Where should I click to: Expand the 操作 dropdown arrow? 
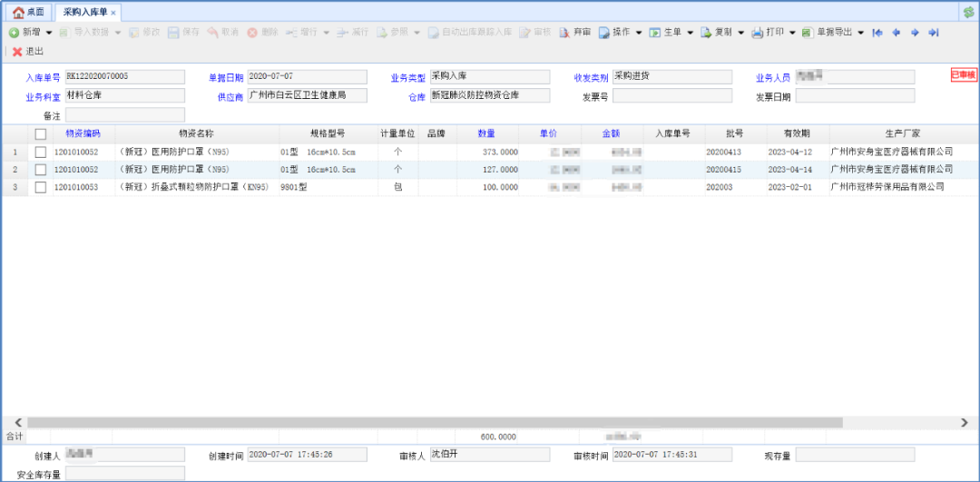click(x=639, y=33)
